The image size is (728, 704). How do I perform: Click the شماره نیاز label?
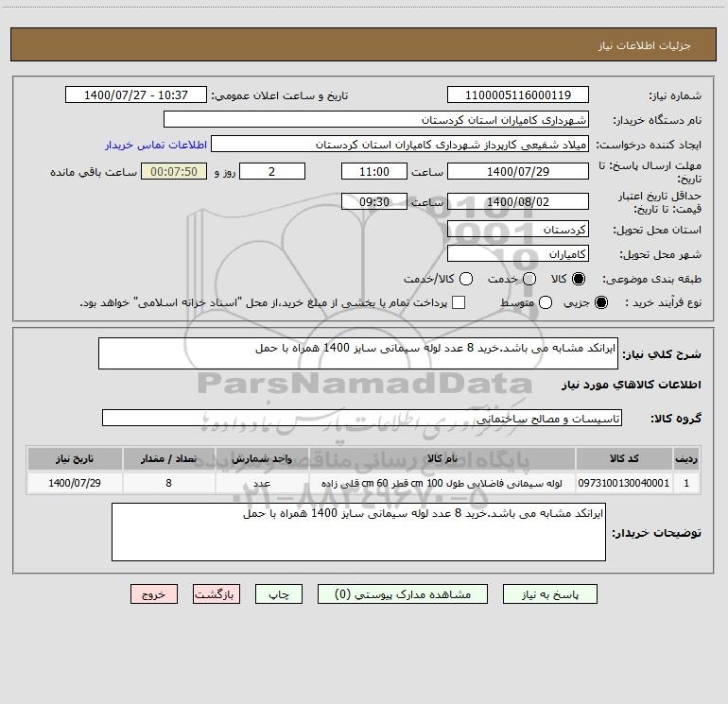click(x=675, y=96)
